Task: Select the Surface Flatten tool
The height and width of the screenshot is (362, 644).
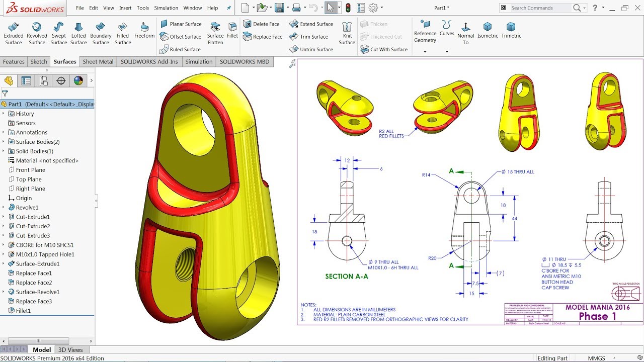Action: tap(215, 33)
